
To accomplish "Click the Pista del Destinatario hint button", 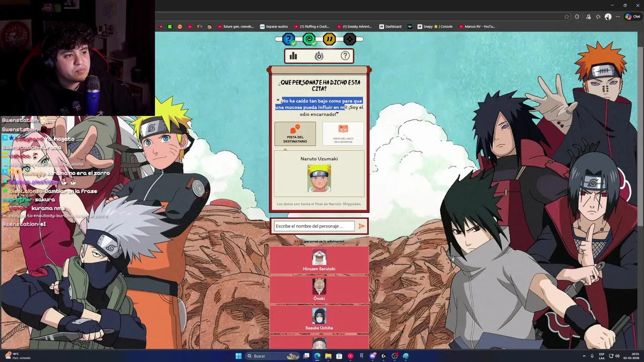I will click(295, 134).
